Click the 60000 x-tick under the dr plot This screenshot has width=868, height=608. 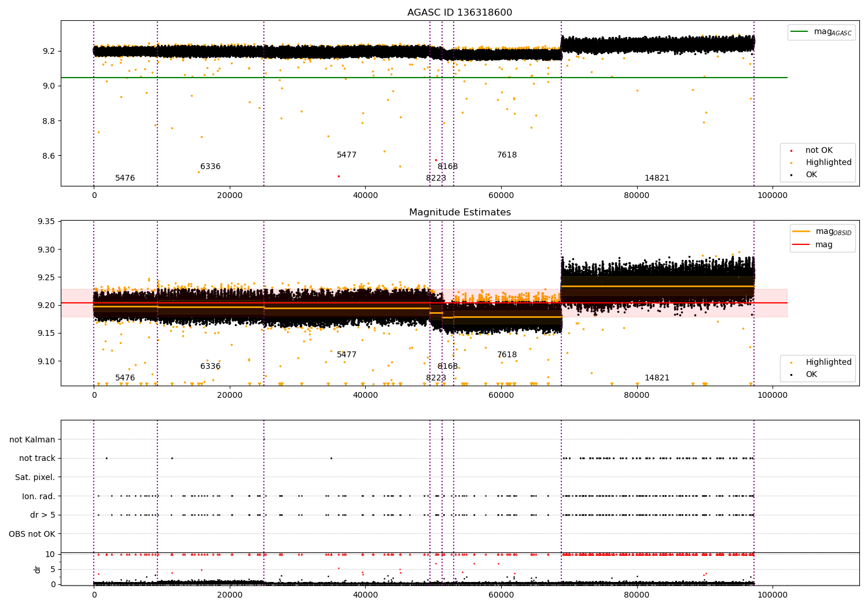[501, 595]
